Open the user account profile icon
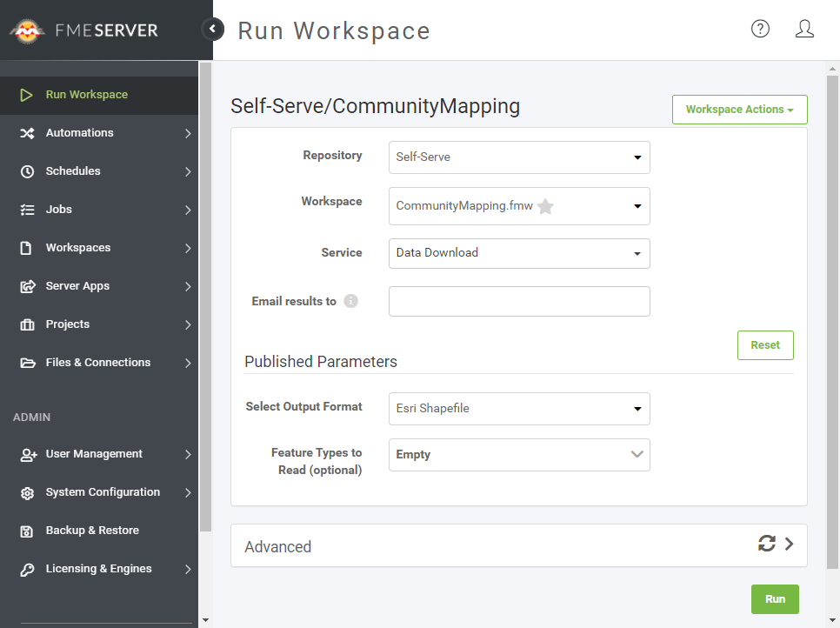This screenshot has height=628, width=840. [804, 30]
